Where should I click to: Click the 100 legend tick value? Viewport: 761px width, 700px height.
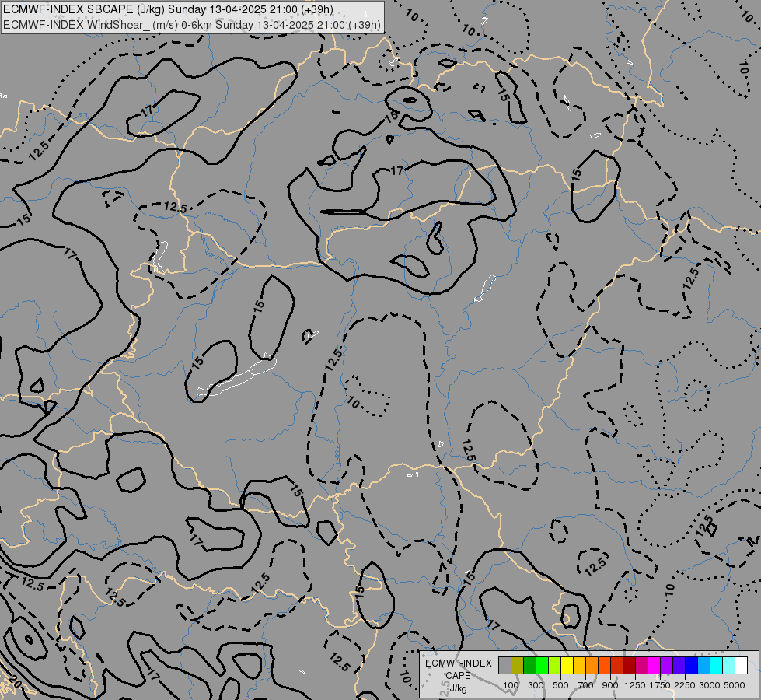(511, 685)
